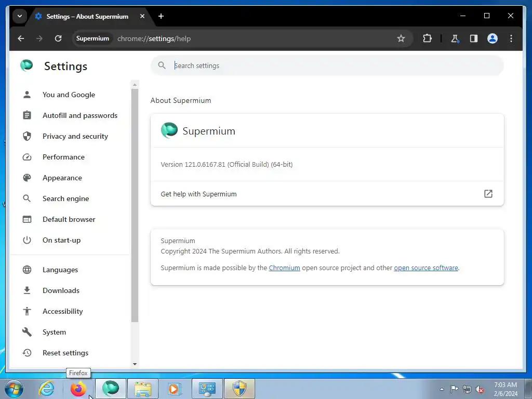This screenshot has height=399, width=532.
Task: Click the network tray icon
Action: (467, 389)
